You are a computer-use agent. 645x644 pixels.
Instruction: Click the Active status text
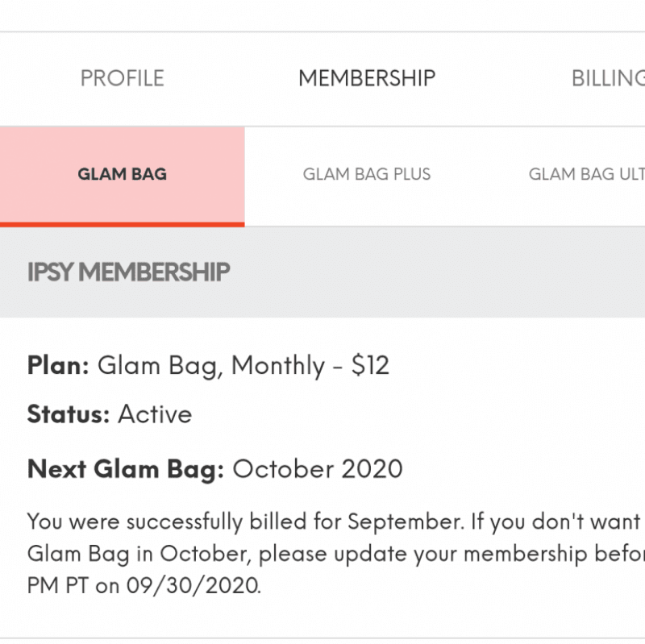click(x=154, y=414)
